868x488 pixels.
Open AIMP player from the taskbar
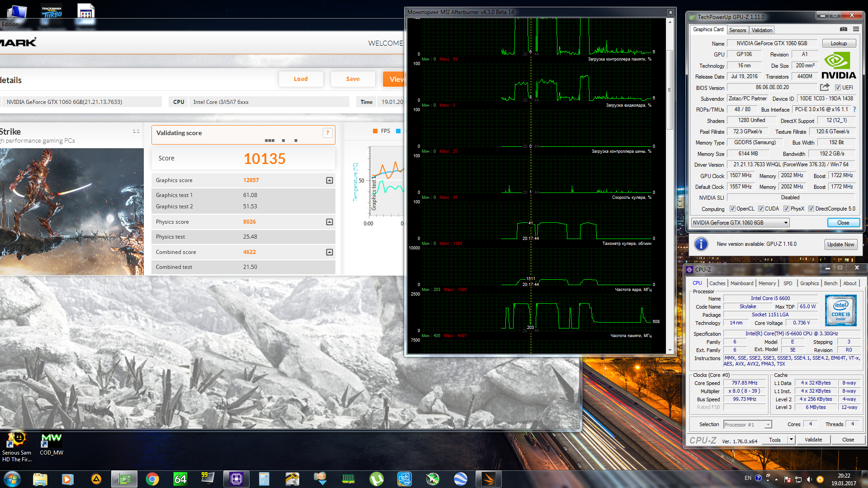[x=96, y=479]
